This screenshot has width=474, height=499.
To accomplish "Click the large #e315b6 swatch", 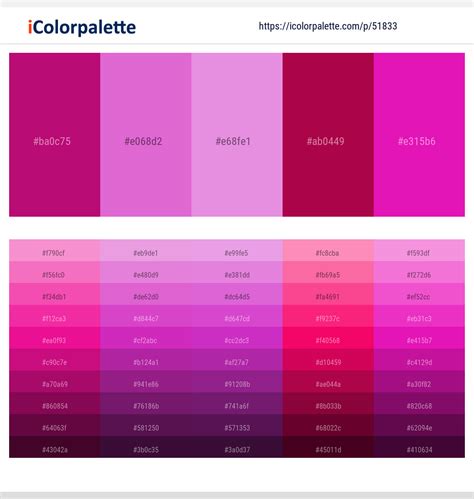I will (419, 135).
